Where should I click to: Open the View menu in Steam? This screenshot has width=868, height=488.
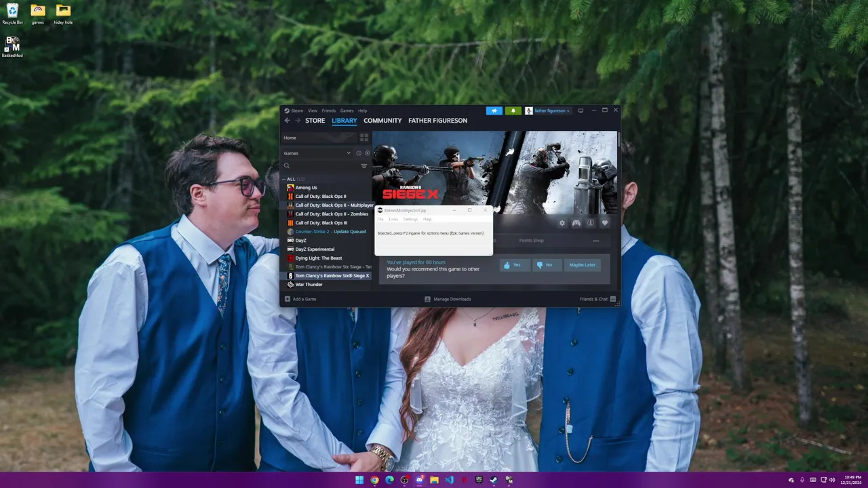pyautogui.click(x=313, y=110)
